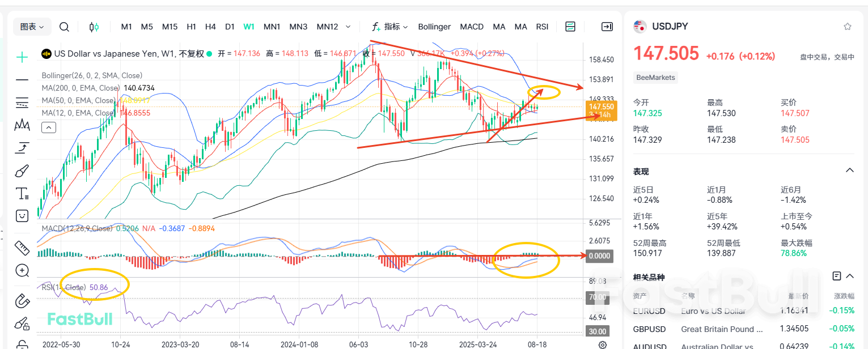
Task: Open the emoji sticker tool
Action: (x=22, y=216)
